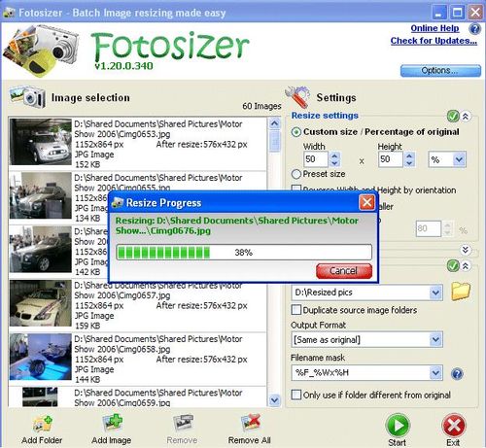Decrease the Height value with the down arrow
The height and width of the screenshot is (448, 486).
(409, 163)
